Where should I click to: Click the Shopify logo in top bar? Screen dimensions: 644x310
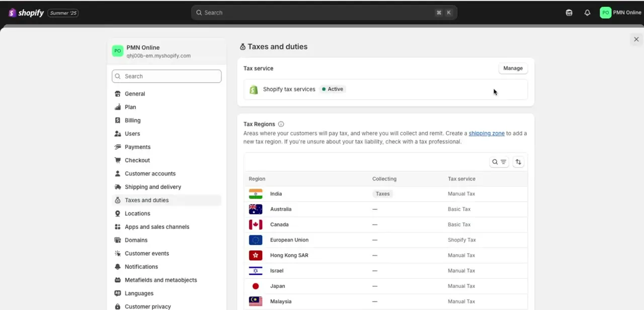click(26, 13)
